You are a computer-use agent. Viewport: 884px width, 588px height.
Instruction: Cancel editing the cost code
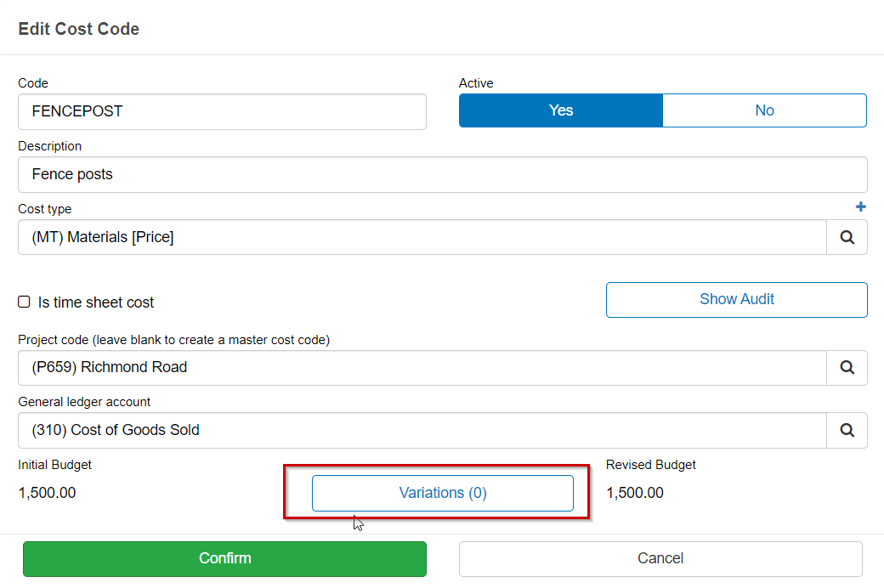(660, 559)
